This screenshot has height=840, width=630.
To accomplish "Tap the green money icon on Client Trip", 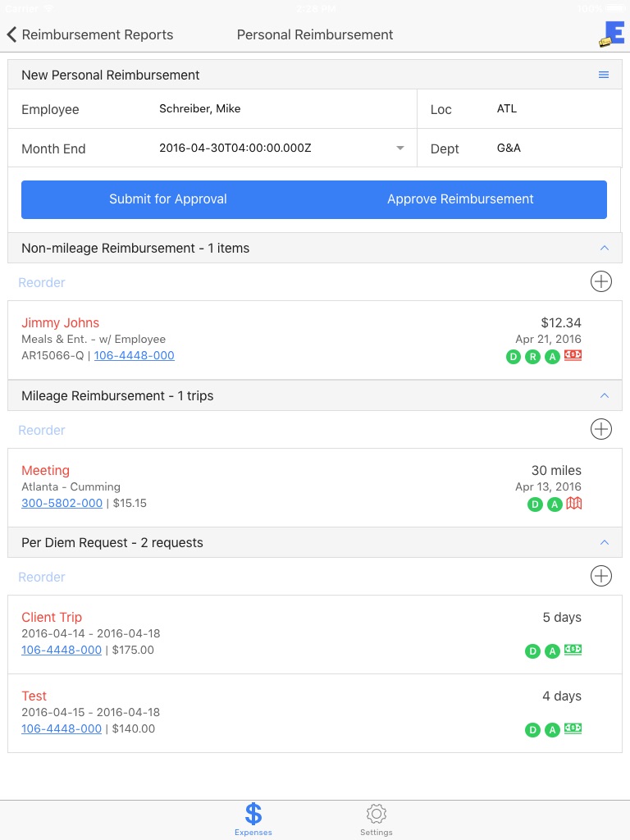I will (573, 651).
